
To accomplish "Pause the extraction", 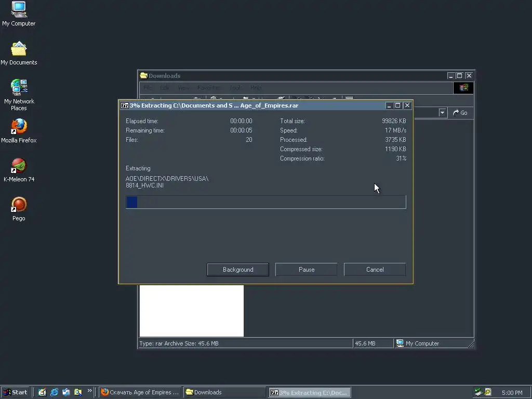I will point(307,270).
